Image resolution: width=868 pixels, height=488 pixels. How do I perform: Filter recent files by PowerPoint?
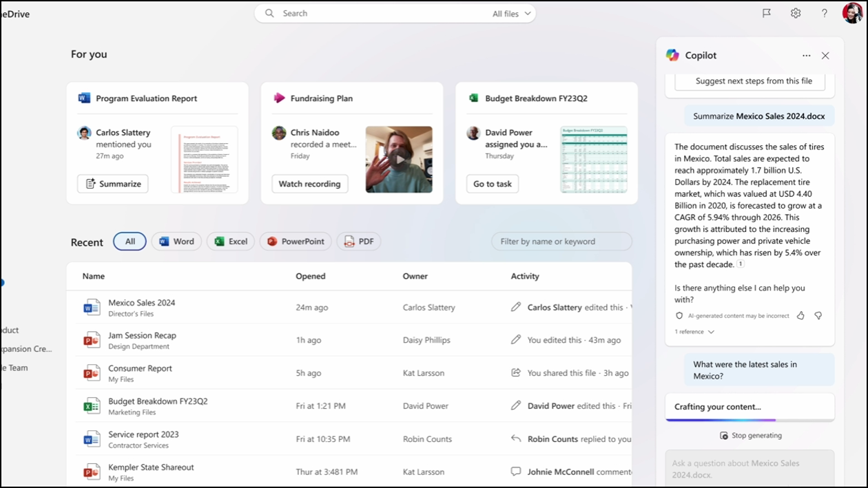[x=296, y=242]
